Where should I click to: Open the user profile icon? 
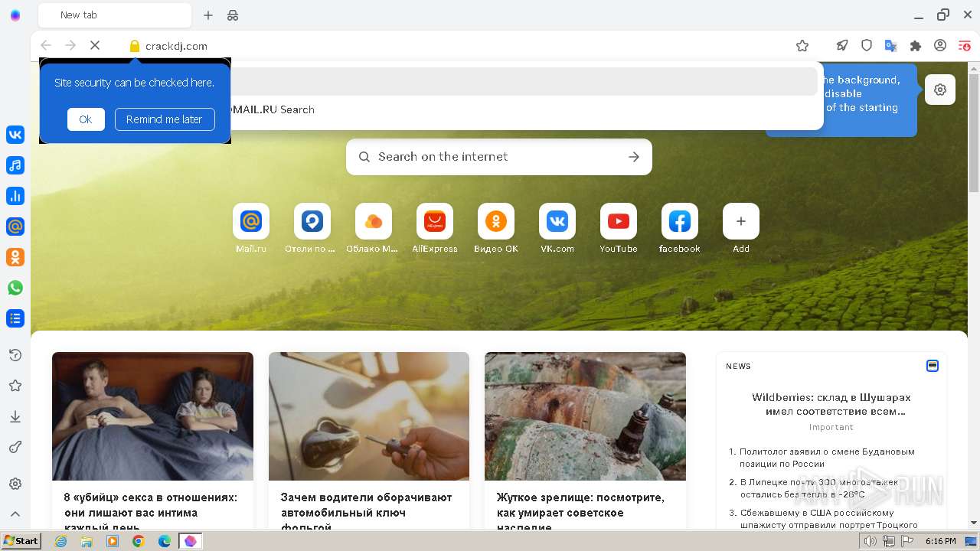pyautogui.click(x=940, y=46)
